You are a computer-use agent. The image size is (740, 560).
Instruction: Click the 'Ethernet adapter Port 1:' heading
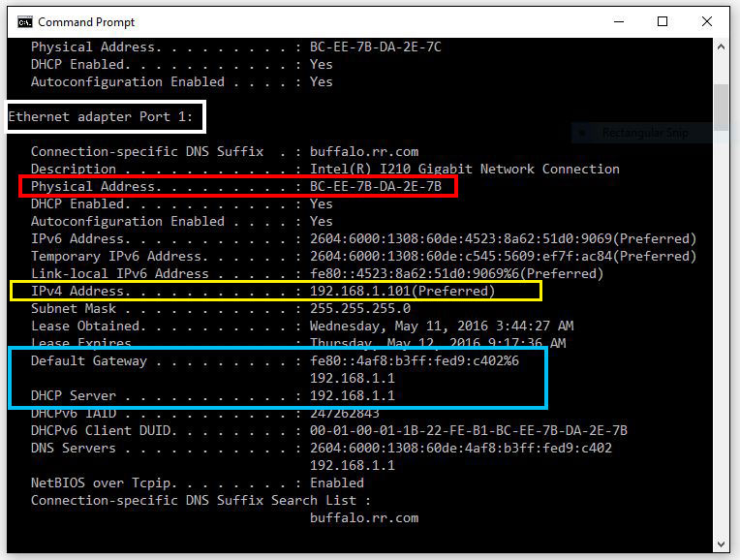tap(101, 116)
